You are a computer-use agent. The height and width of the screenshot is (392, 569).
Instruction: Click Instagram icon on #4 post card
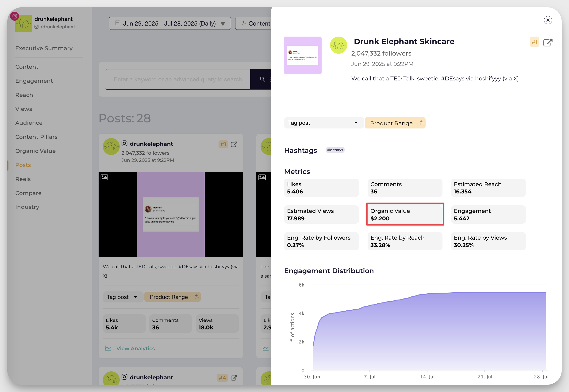click(124, 377)
